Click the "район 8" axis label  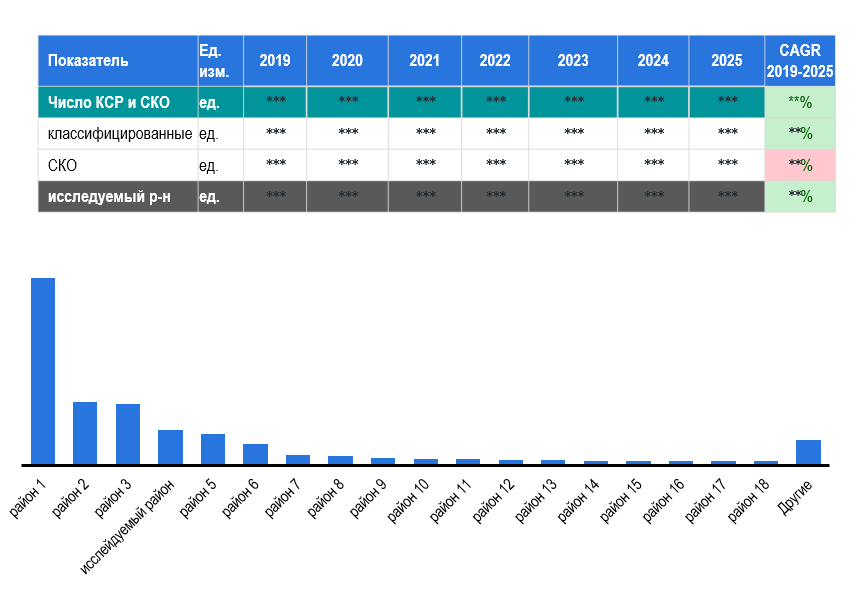coord(325,498)
